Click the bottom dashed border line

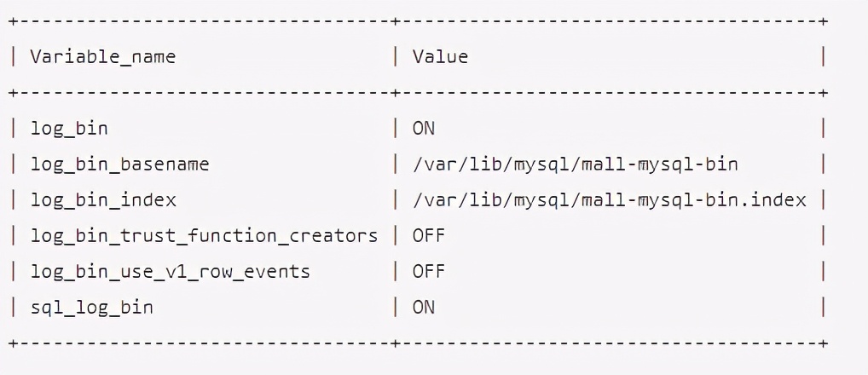pos(419,343)
